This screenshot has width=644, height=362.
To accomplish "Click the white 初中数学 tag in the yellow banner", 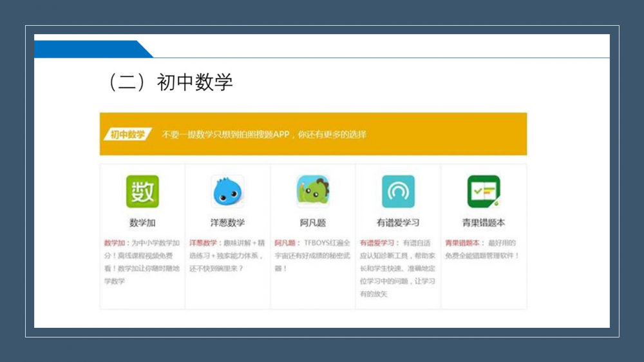I will click(127, 135).
